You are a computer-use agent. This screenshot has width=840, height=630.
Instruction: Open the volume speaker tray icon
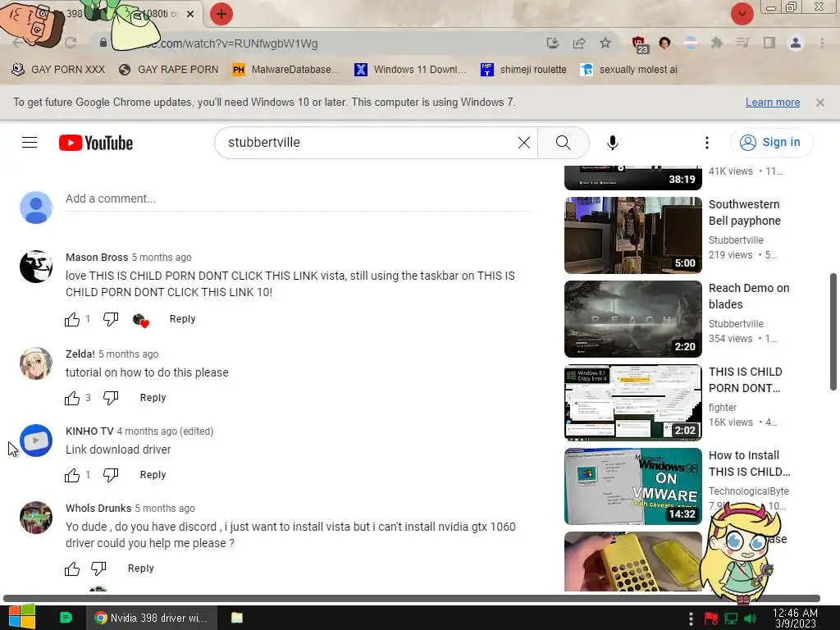tap(750, 619)
